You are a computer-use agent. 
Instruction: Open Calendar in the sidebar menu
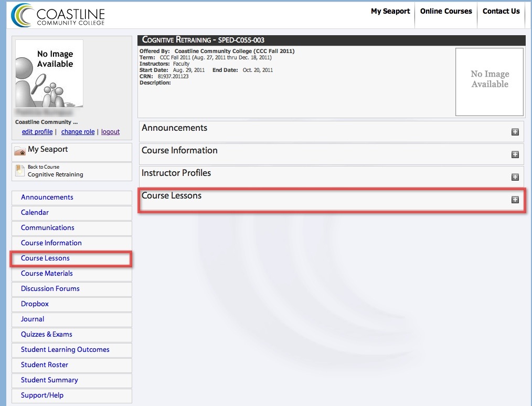(x=71, y=213)
